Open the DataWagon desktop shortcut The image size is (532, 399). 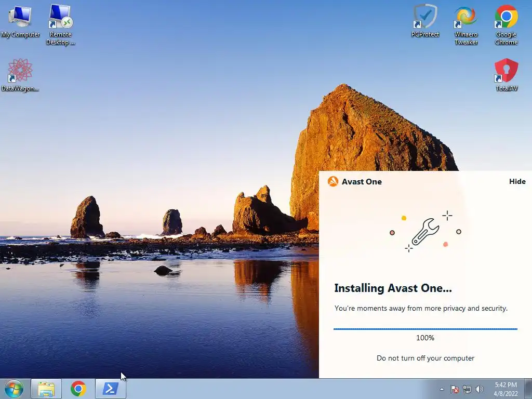coord(20,75)
